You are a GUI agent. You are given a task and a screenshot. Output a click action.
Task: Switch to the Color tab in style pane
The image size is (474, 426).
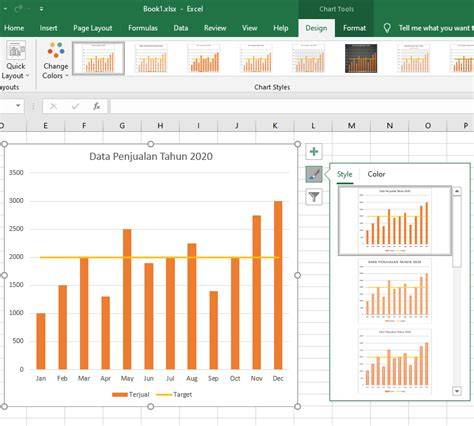376,174
